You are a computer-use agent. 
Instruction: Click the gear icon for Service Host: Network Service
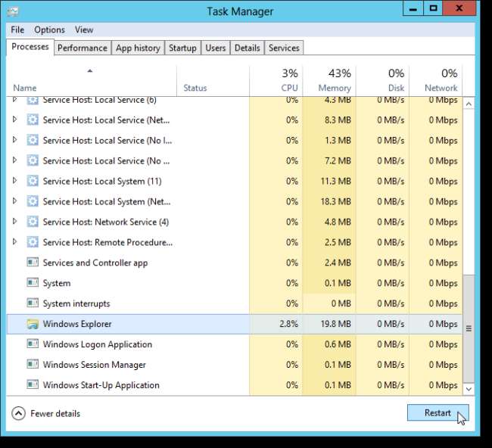pos(33,222)
